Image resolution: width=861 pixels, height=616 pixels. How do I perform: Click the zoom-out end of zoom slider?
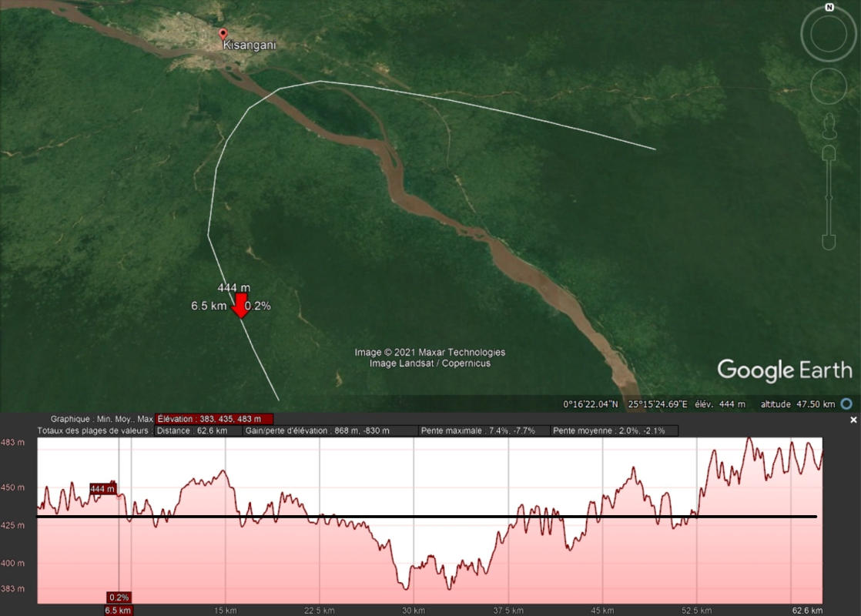pyautogui.click(x=829, y=241)
